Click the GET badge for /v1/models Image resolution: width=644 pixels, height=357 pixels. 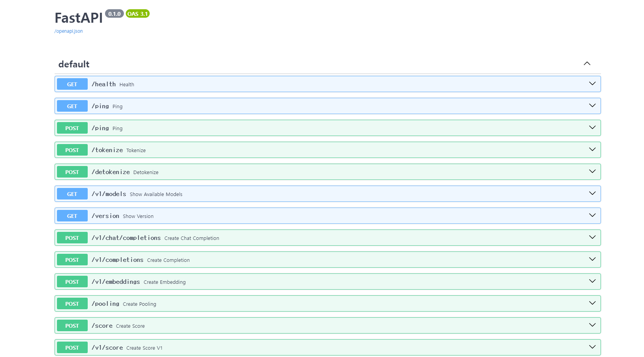click(72, 194)
